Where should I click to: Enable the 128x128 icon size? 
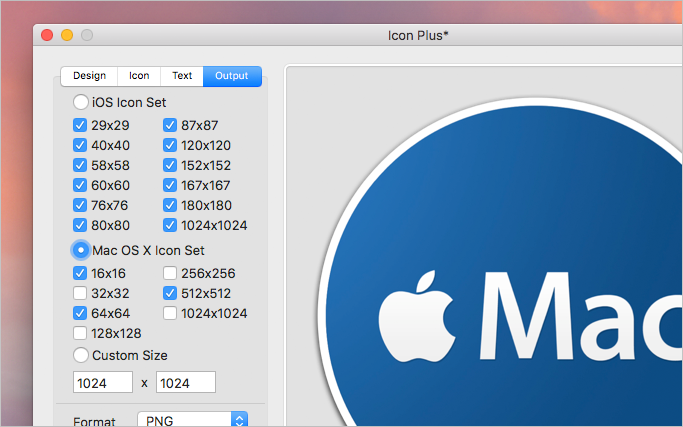tap(80, 333)
